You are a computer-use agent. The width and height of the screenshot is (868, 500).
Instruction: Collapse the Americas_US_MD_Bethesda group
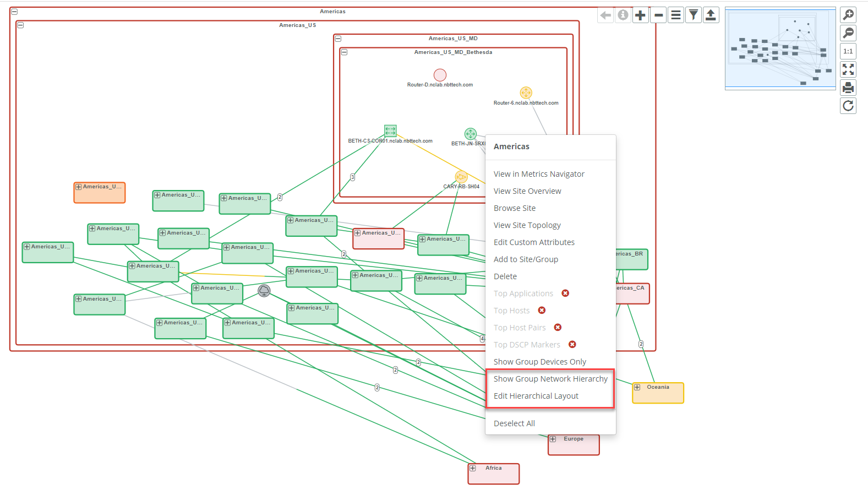[344, 52]
